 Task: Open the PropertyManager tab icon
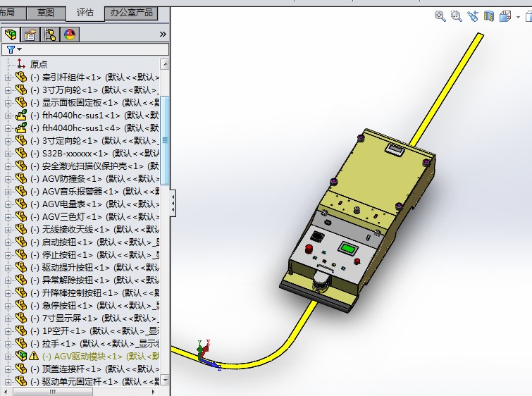[x=30, y=35]
